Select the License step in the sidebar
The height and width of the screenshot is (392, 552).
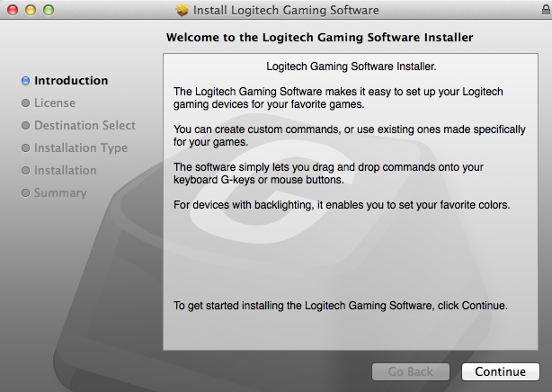55,103
